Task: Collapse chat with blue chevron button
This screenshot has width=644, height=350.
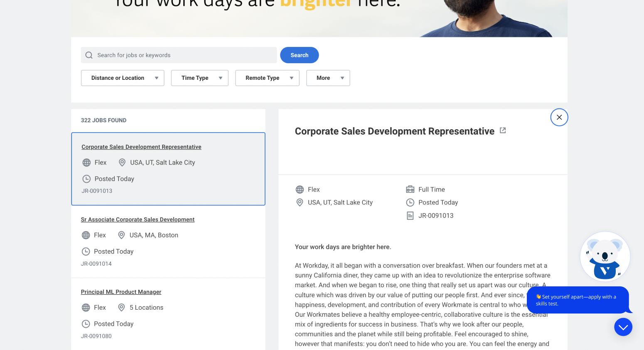Action: tap(623, 327)
